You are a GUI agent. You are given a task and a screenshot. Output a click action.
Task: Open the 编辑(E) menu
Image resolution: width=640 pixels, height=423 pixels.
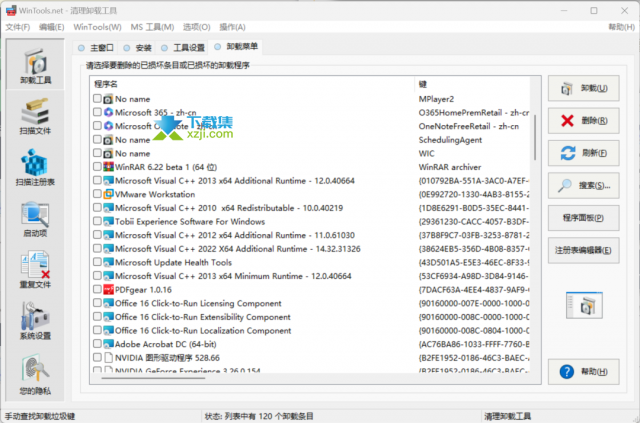click(x=51, y=27)
